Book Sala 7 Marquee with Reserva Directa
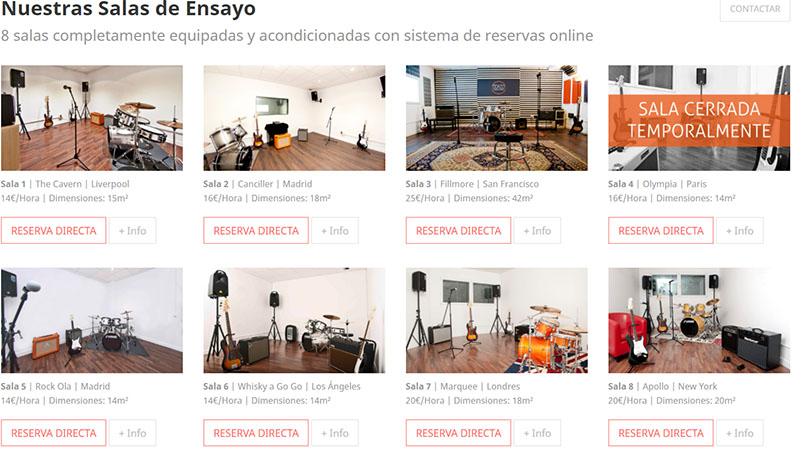Screen dimensions: 800x463 (x=458, y=433)
